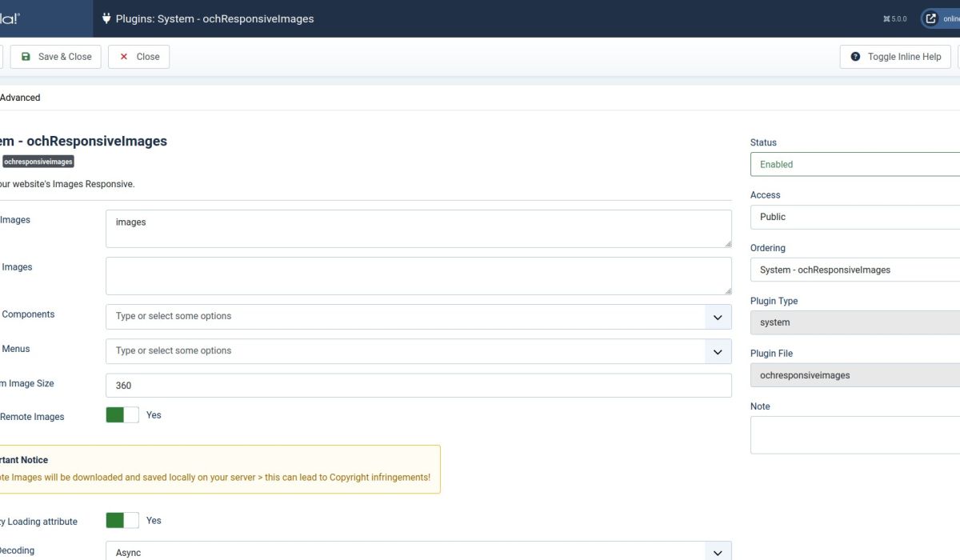Click the Components field label
Image resolution: width=960 pixels, height=560 pixels.
pyautogui.click(x=27, y=314)
